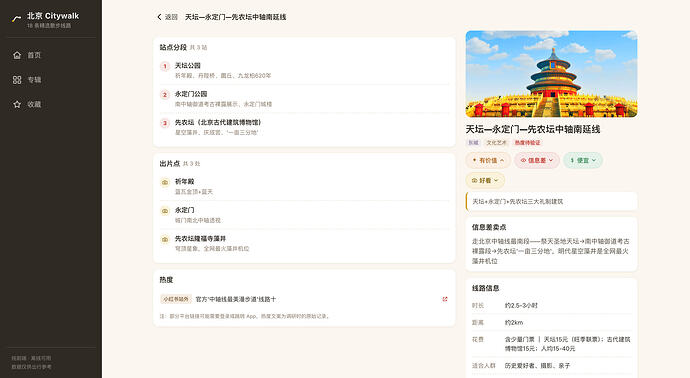
Task: Click camera icon next to 永定门
Action: pyautogui.click(x=165, y=211)
